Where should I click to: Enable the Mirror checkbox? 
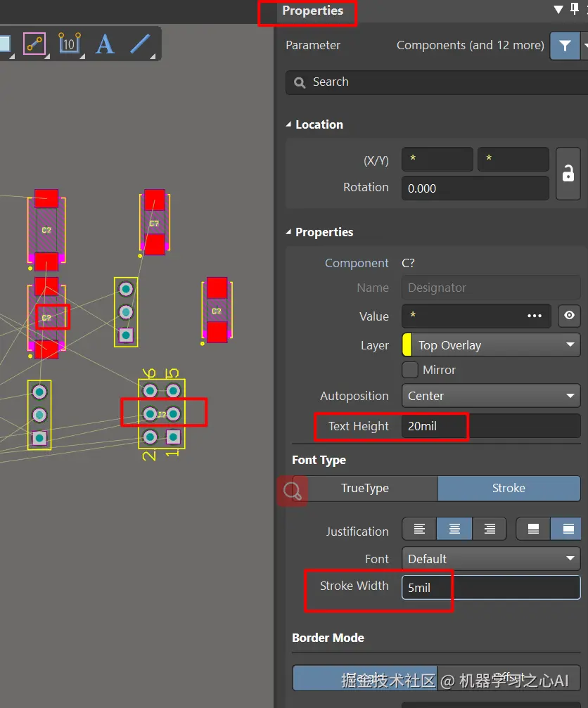click(x=410, y=370)
